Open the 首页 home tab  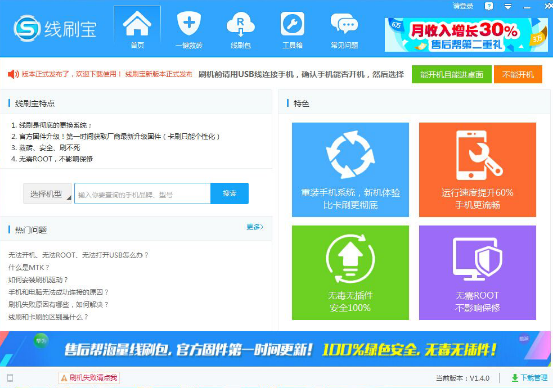[137, 30]
